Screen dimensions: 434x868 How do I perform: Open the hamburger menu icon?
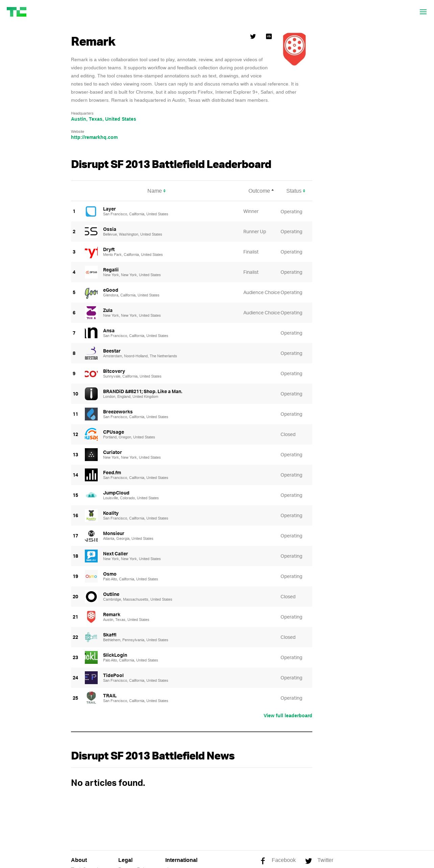pos(423,12)
